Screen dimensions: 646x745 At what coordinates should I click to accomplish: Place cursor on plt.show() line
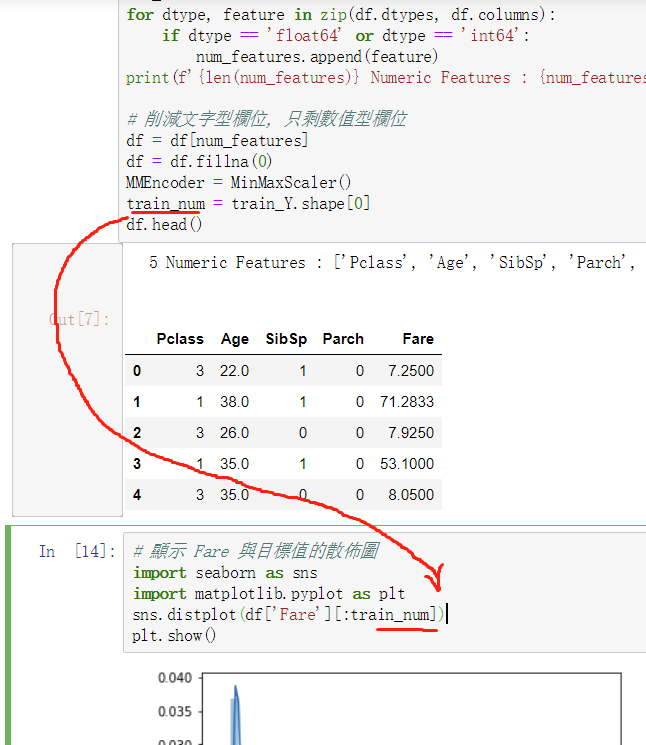tap(174, 635)
